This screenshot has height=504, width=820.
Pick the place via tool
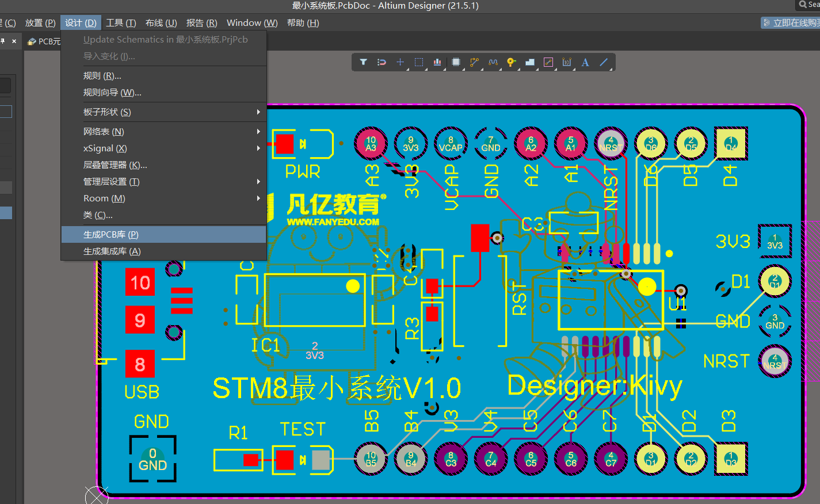511,62
